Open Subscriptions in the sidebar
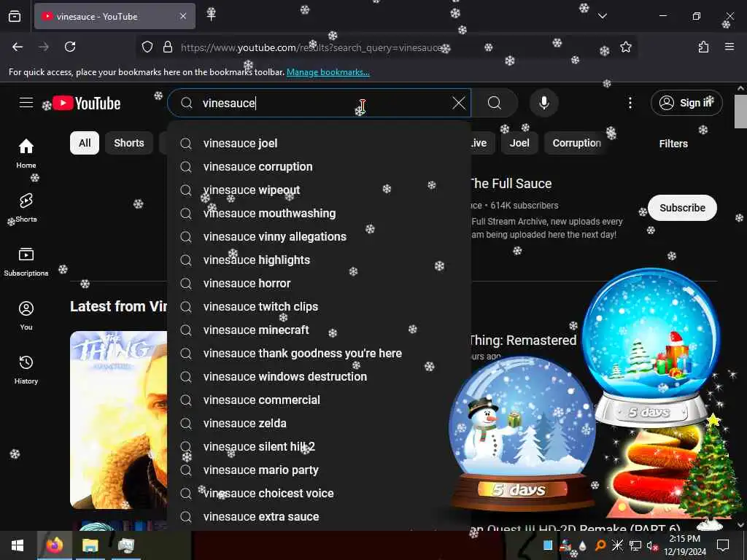Screen dimensions: 747x560 [26, 262]
